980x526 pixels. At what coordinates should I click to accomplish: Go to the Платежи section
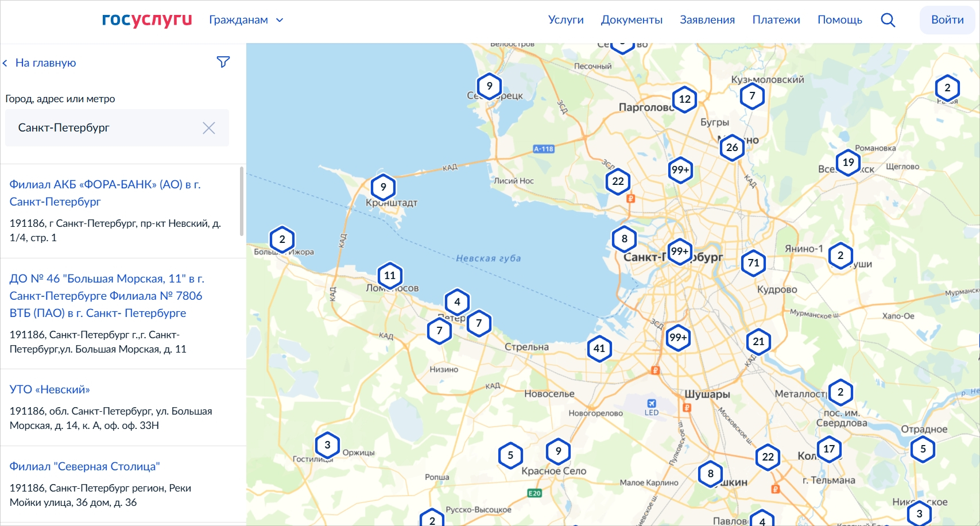[776, 20]
